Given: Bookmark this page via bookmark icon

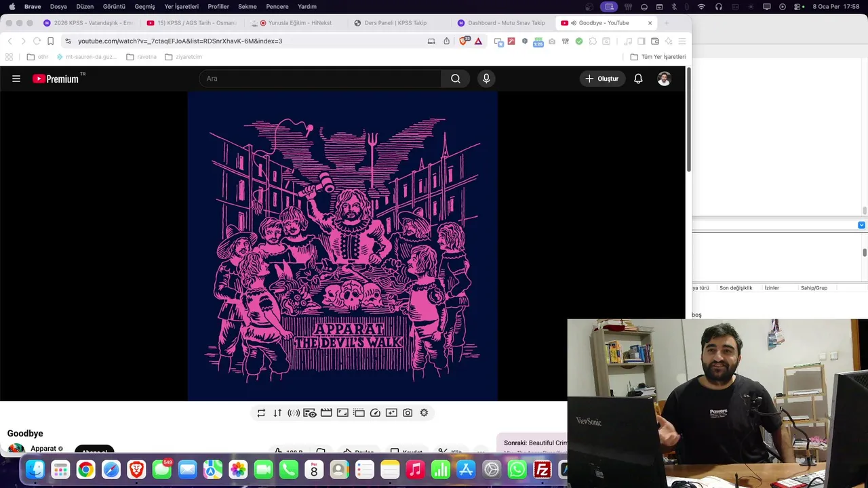Looking at the screenshot, I should [50, 41].
